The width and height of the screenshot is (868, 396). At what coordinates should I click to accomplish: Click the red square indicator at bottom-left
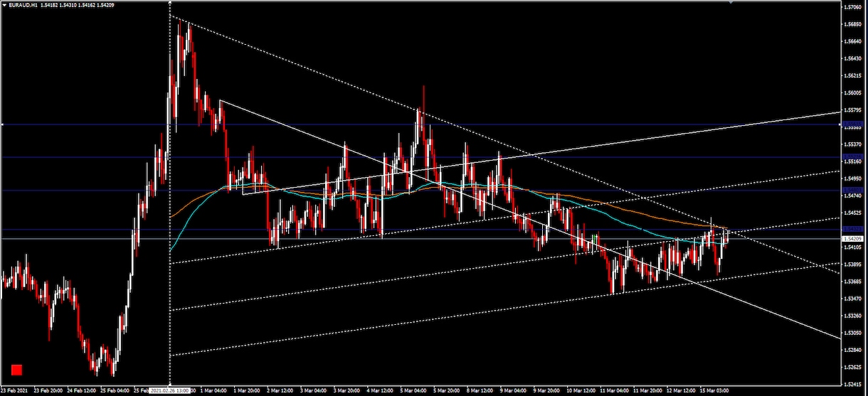click(17, 370)
